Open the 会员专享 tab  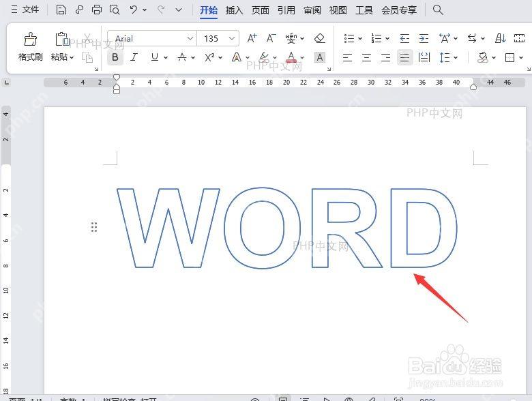tap(399, 10)
